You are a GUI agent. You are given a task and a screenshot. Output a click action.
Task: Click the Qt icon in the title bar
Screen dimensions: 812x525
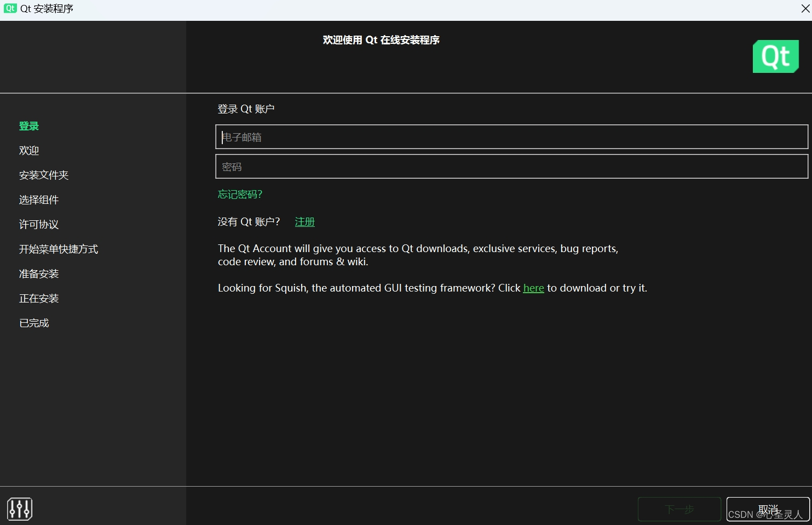pyautogui.click(x=9, y=8)
